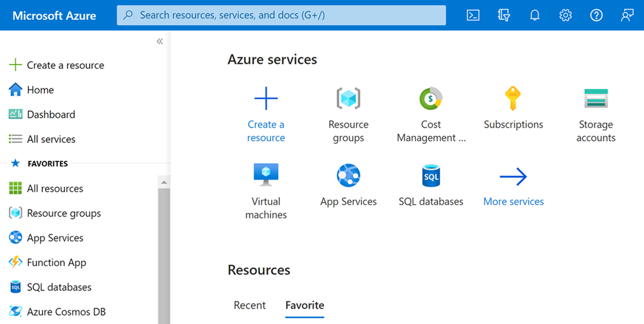Open Cloud Shell from the top bar
644x324 pixels.
[x=473, y=15]
